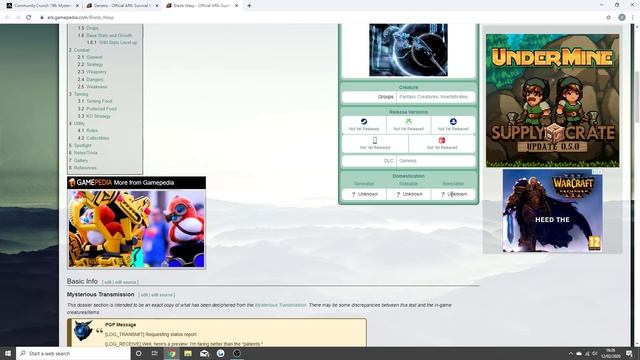
Task: Open the 3.1 Taming Food contents link
Action: [95, 101]
